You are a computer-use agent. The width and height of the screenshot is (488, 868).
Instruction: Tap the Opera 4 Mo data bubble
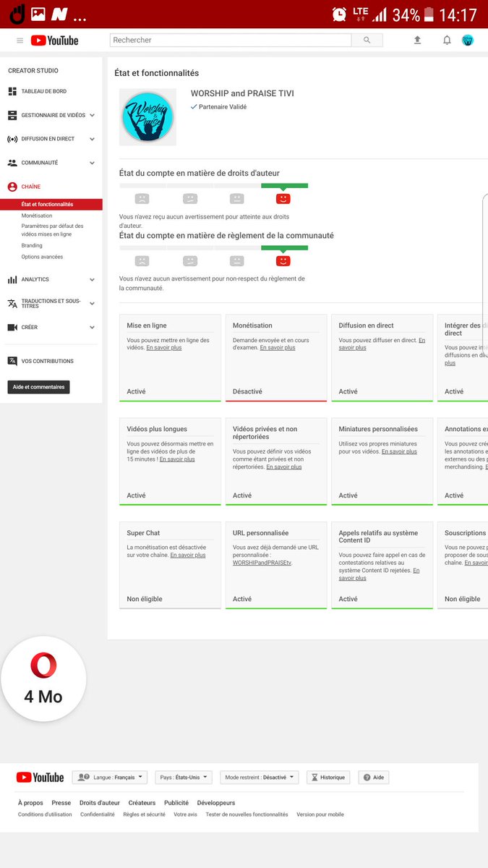coord(43,679)
